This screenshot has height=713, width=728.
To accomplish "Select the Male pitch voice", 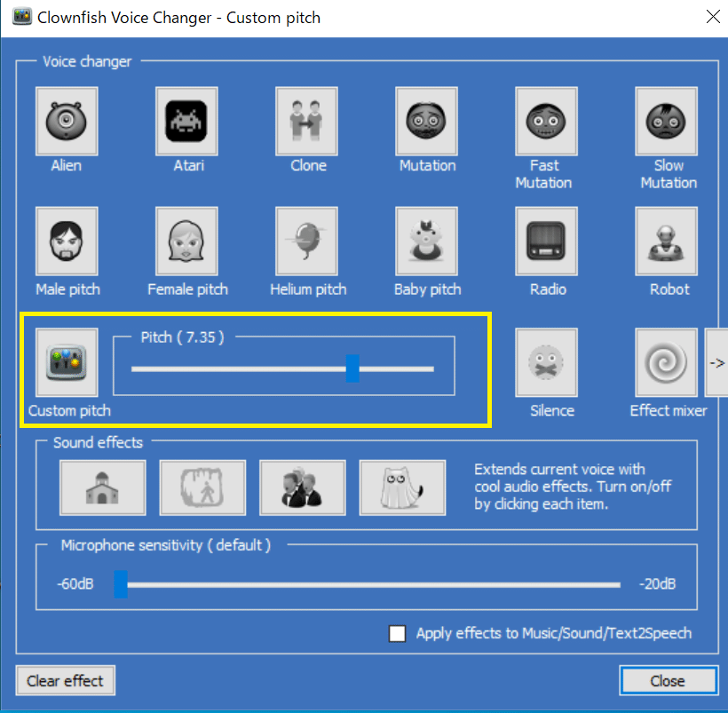I will click(67, 242).
